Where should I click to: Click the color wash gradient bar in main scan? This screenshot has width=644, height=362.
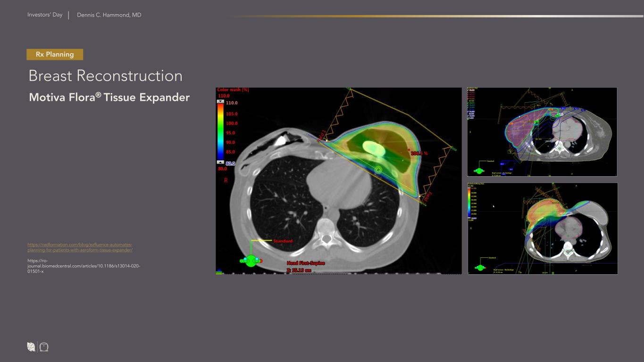point(220,132)
